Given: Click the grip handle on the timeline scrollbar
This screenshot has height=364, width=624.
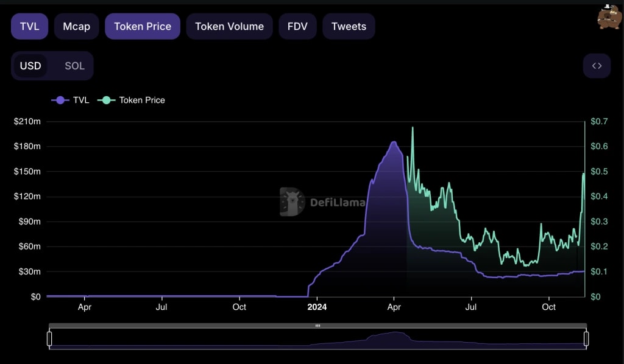Looking at the screenshot, I should (x=317, y=326).
